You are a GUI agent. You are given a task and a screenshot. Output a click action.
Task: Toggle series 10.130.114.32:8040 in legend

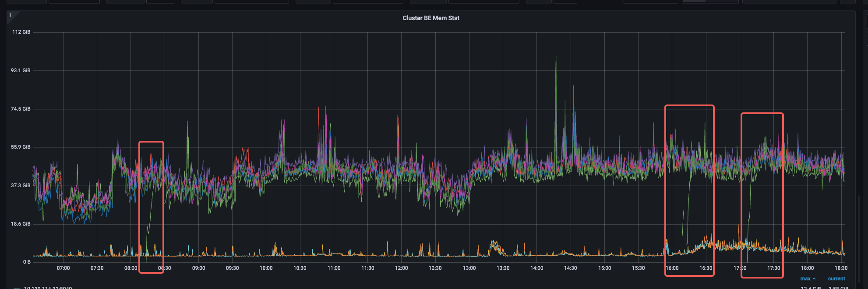tap(48, 287)
